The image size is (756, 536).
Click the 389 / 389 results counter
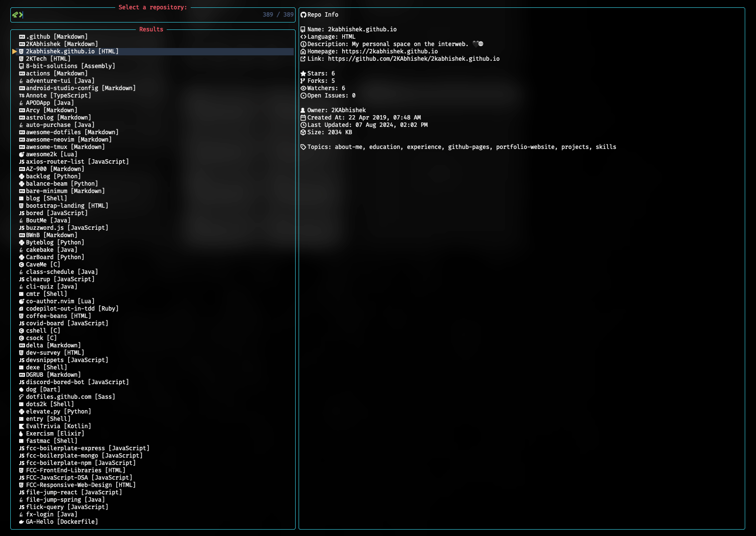[x=278, y=15]
